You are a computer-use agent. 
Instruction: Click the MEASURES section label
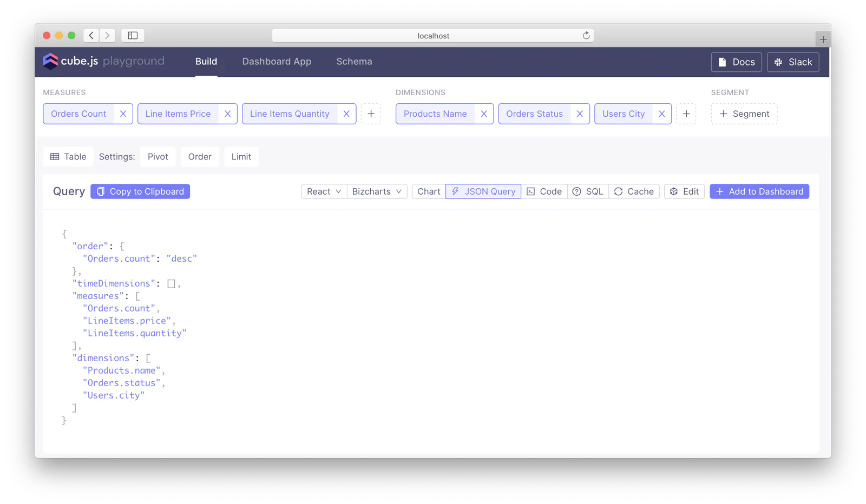tap(64, 92)
